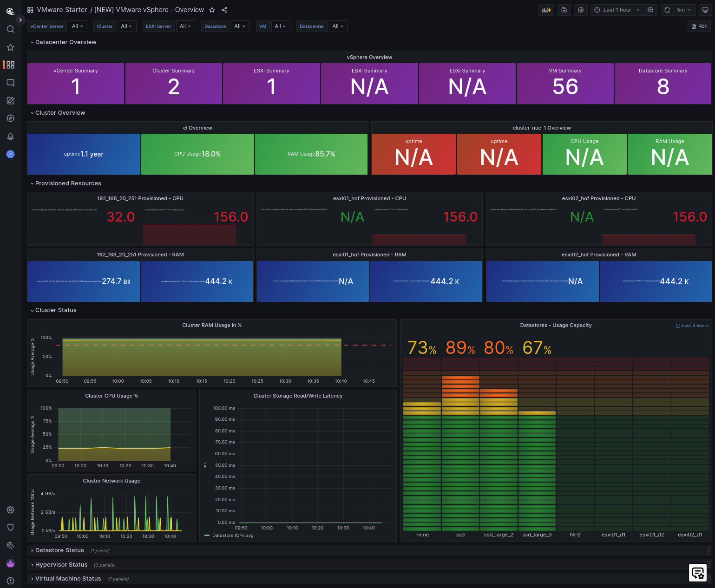This screenshot has height=588, width=715.
Task: Open the Dashboards grid icon in sidebar
Action: click(x=10, y=65)
